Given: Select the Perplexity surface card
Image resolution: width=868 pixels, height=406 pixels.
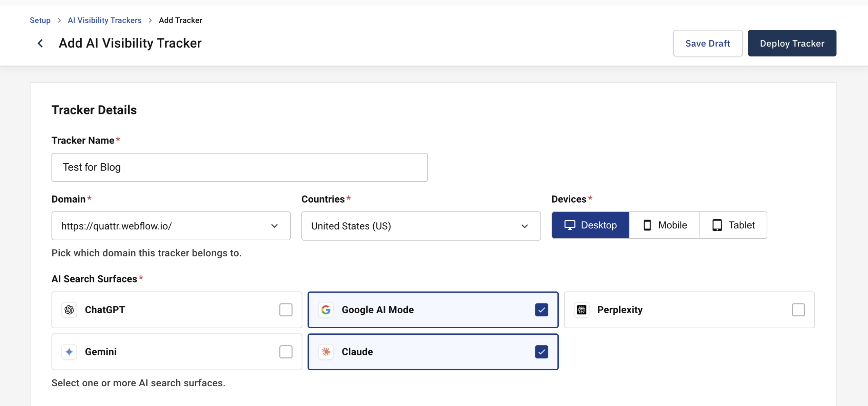Looking at the screenshot, I should click(x=689, y=310).
